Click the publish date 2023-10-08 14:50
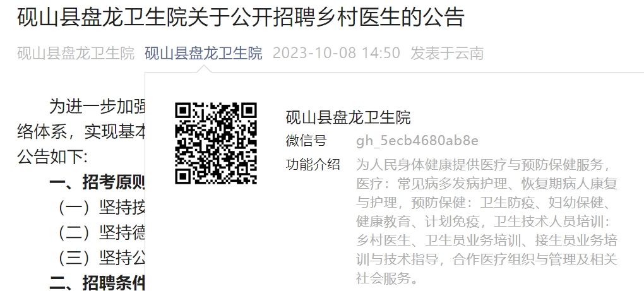The height and width of the screenshot is (291, 644). 337,54
